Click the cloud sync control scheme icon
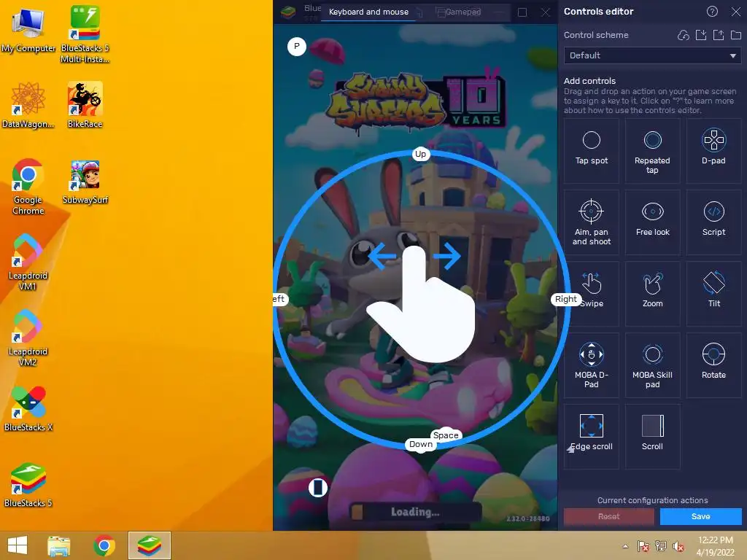This screenshot has width=747, height=560. [x=683, y=35]
